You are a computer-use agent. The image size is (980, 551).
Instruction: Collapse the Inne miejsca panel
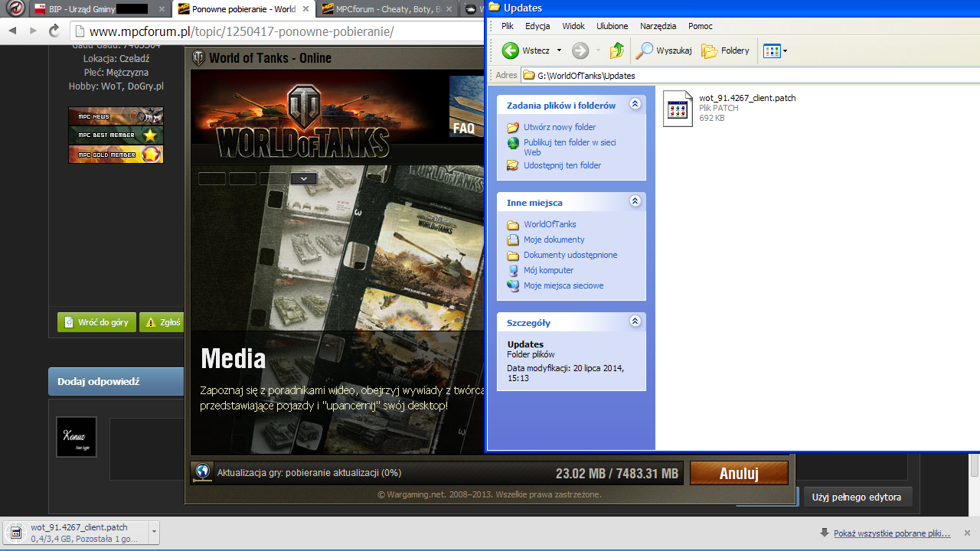tap(635, 201)
